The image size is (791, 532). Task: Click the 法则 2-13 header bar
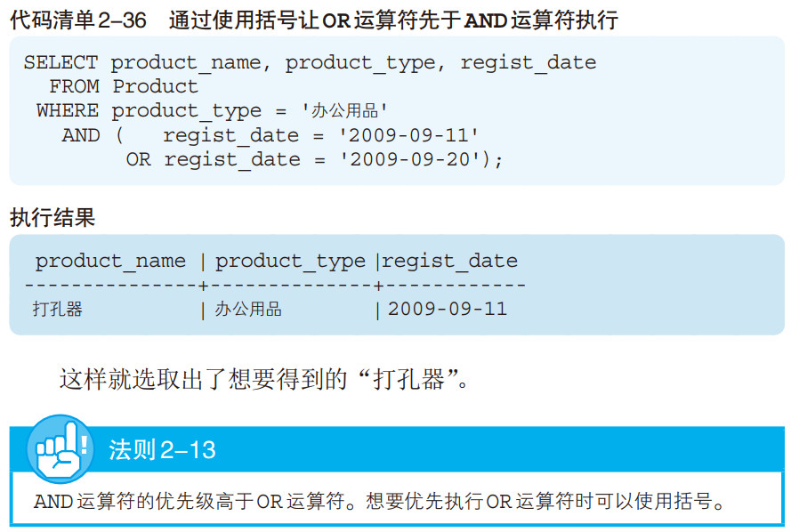[x=397, y=449]
